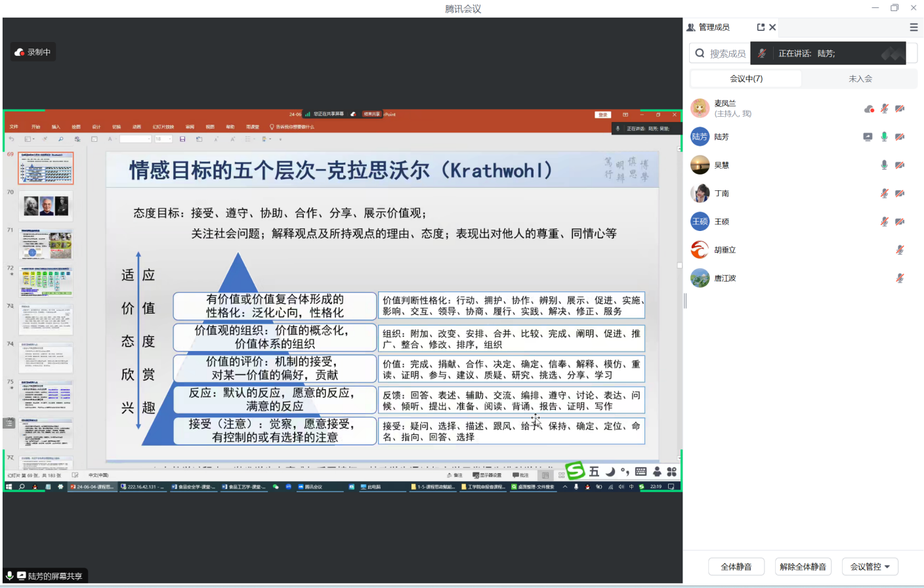Image resolution: width=924 pixels, height=588 pixels.
Task: Click the screen sharing icon beside 陆芳
Action: coord(868,137)
